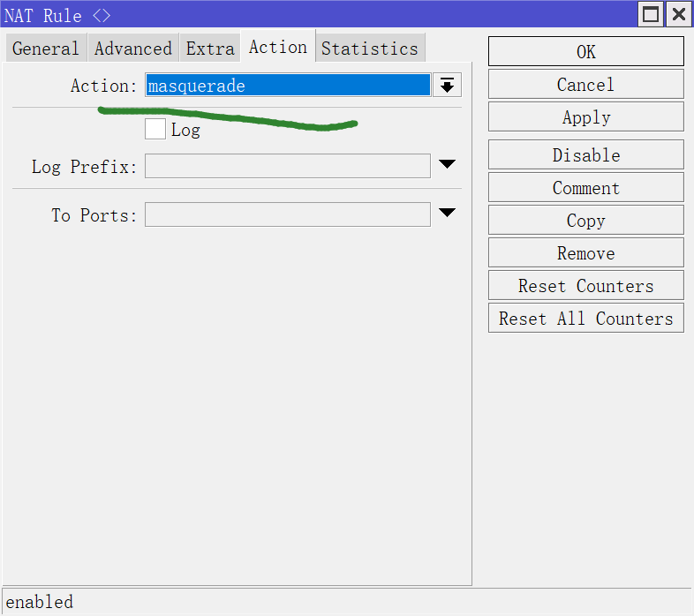The image size is (694, 616).
Task: Add a Comment to the rule
Action: [x=585, y=188]
